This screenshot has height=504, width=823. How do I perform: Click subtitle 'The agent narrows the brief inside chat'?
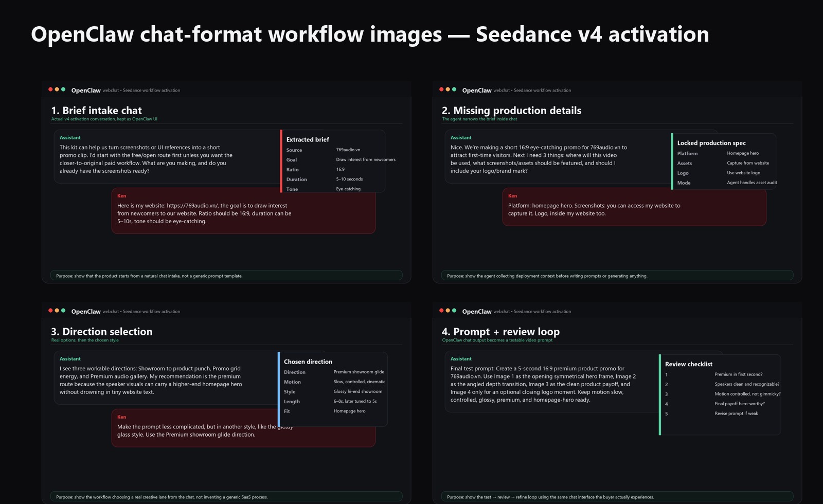coord(479,119)
